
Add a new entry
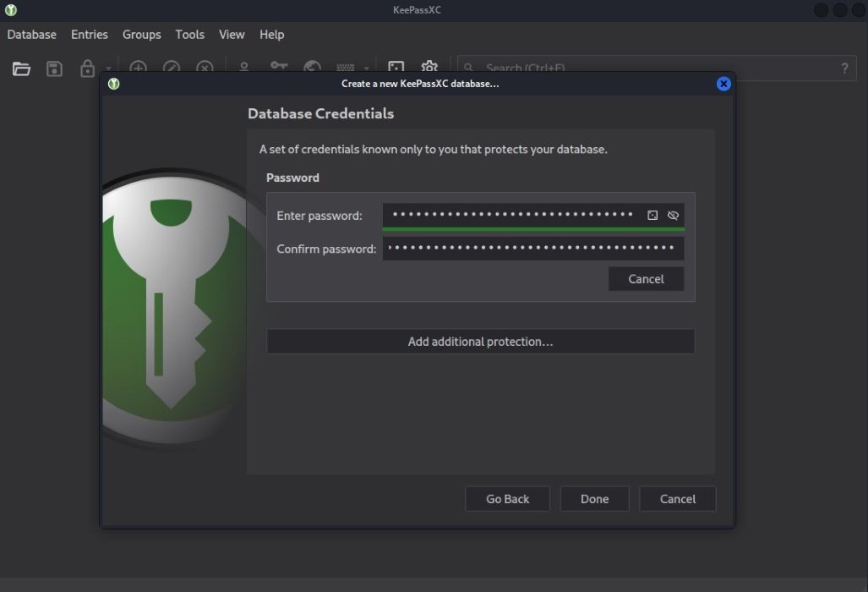coord(138,69)
